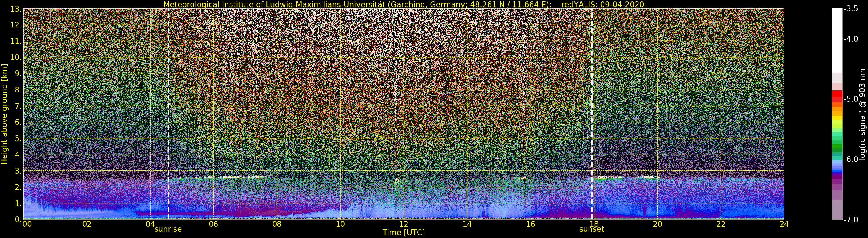Screen dimensions: 868x238
Task: Click the "14" time axis tick label
Action: click(467, 224)
